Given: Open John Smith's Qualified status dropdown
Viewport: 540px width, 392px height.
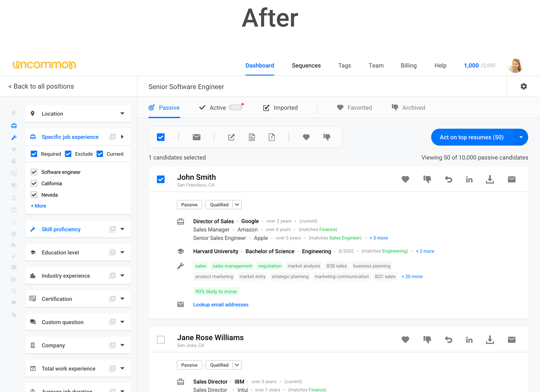Looking at the screenshot, I should coord(237,205).
